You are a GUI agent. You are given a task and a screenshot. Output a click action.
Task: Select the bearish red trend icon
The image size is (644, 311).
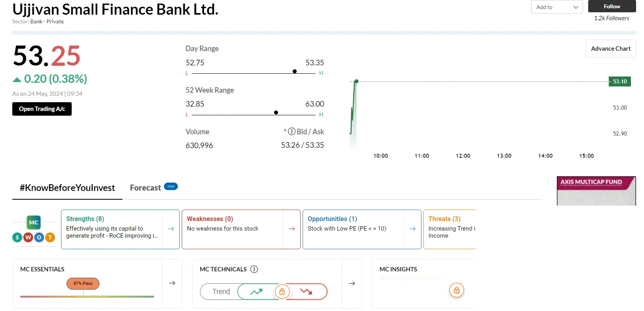306,292
